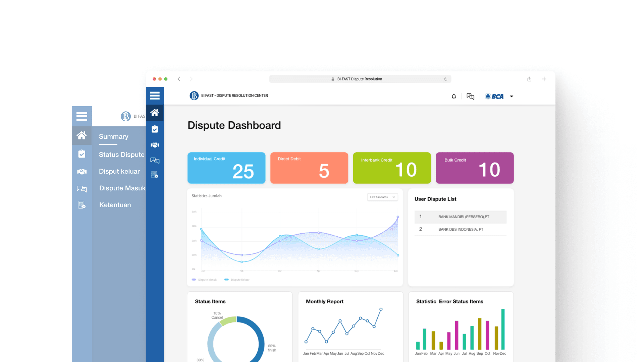Toggle Dispute Masuk legend item
Screen dimensions: 644x362
tap(204, 280)
